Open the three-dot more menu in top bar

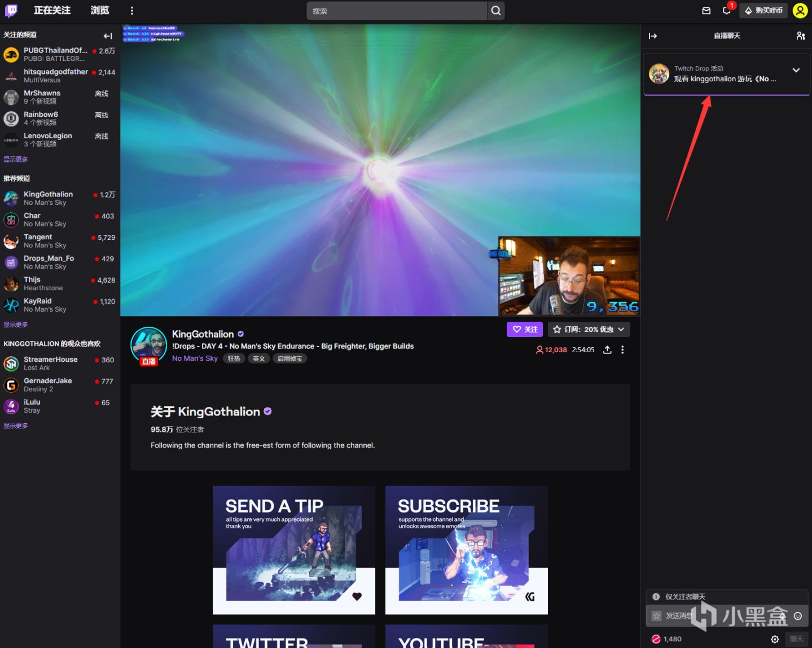coord(132,11)
